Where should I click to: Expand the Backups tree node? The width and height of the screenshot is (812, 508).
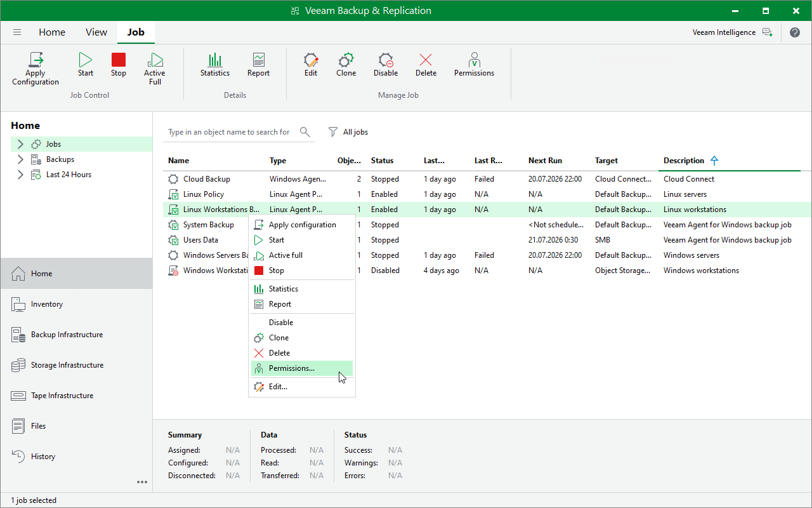pos(20,159)
